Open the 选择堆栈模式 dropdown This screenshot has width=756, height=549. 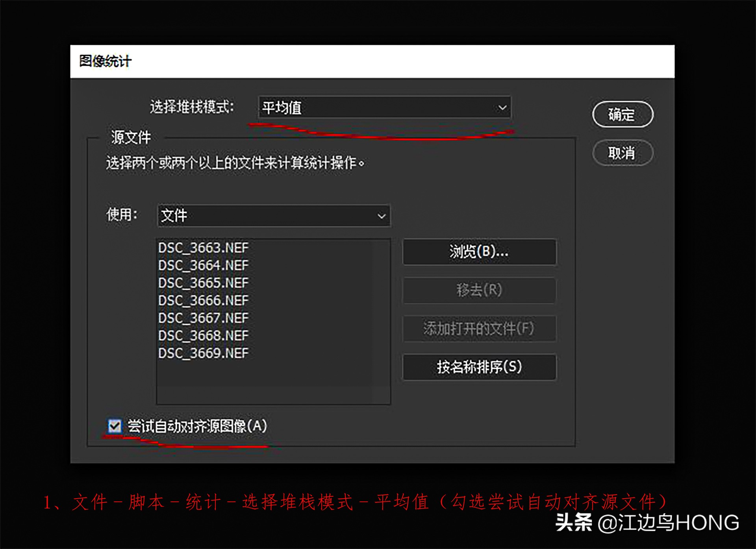pos(384,107)
